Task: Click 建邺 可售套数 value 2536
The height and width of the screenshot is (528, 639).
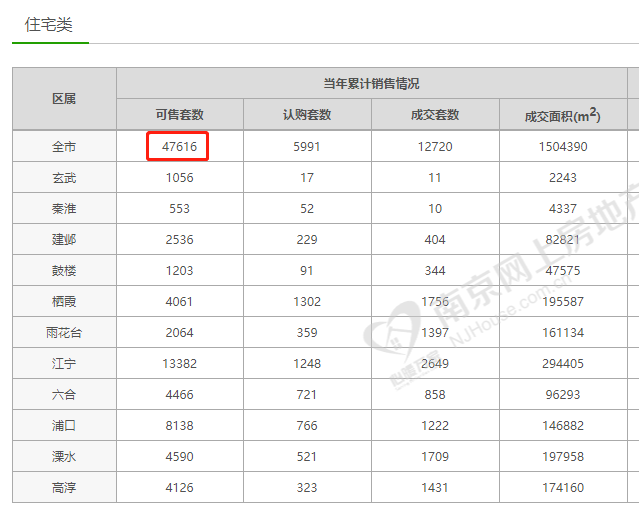Action: pos(179,240)
